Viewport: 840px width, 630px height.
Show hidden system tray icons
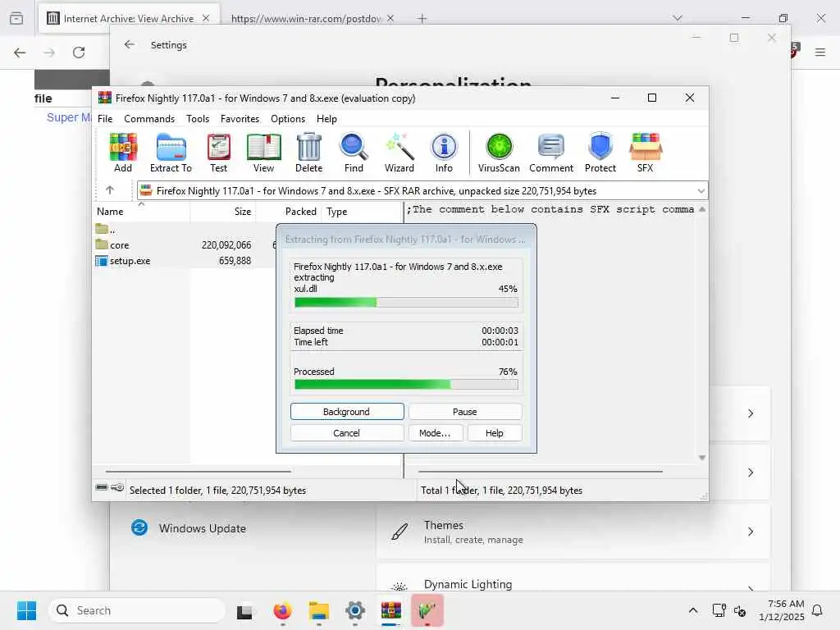point(692,610)
